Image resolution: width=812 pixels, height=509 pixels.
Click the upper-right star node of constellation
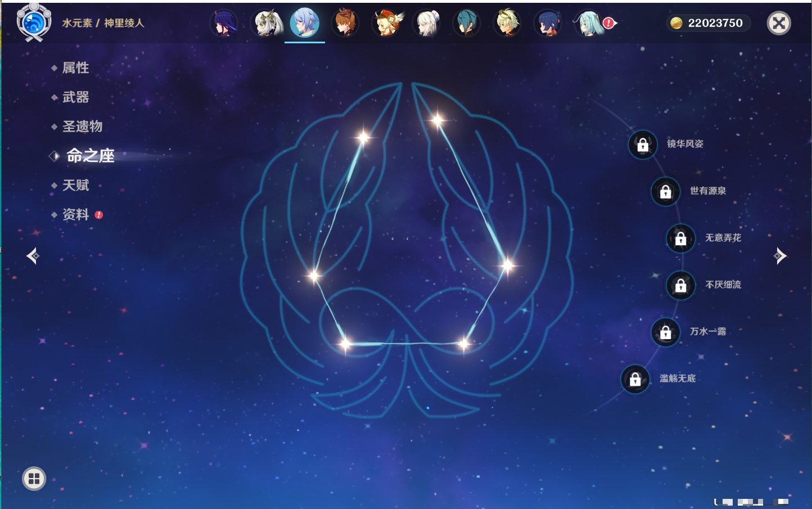tap(437, 120)
